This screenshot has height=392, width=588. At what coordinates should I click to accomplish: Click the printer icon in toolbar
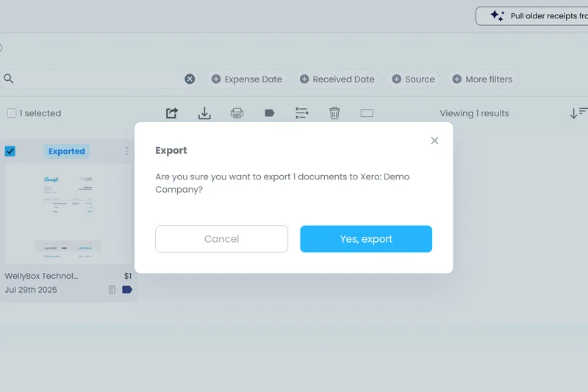[237, 113]
